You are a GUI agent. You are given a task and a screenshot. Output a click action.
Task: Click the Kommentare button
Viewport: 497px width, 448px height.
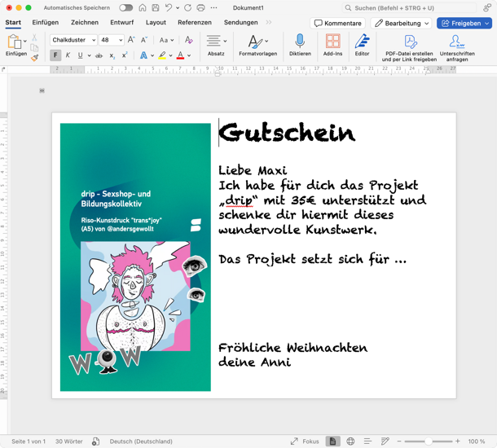click(x=338, y=23)
